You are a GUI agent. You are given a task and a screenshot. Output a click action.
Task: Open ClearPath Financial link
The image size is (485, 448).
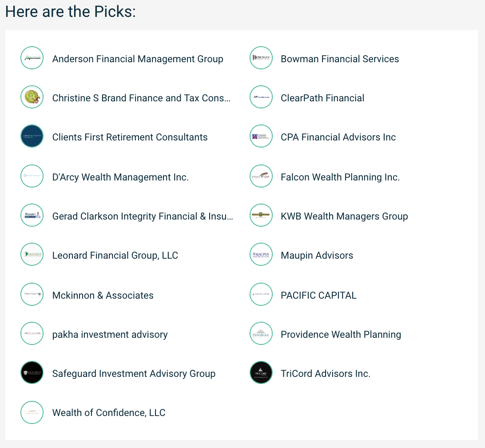322,98
